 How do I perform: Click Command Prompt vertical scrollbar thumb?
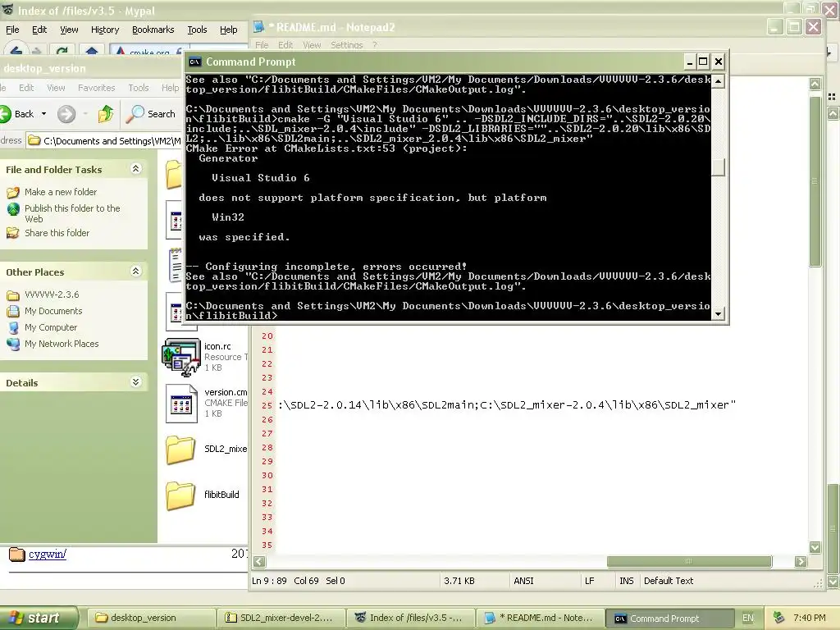(719, 167)
